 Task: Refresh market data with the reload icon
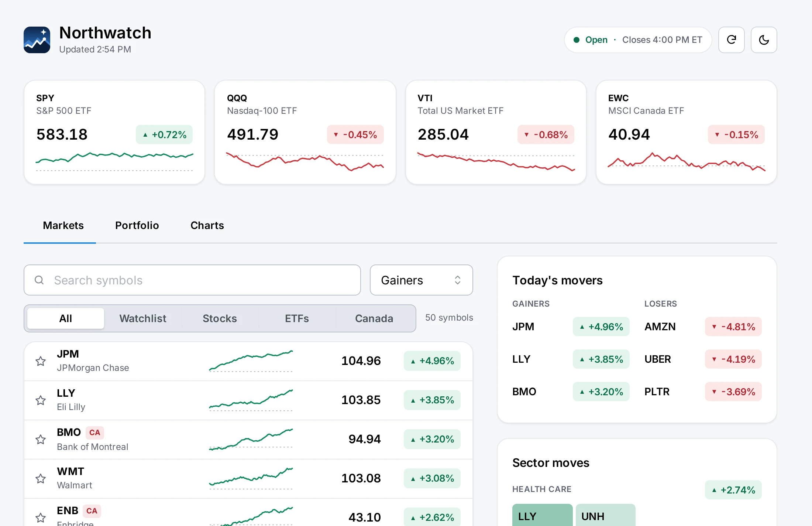(x=731, y=40)
